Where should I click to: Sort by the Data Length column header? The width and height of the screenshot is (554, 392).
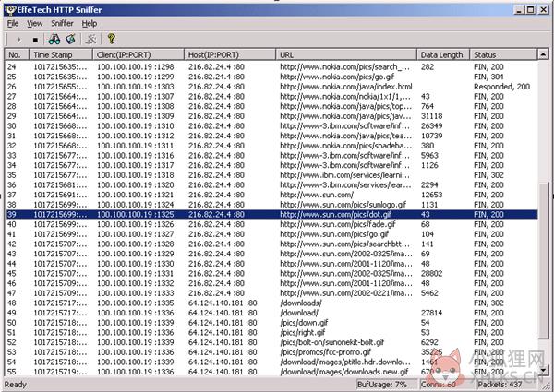point(443,55)
